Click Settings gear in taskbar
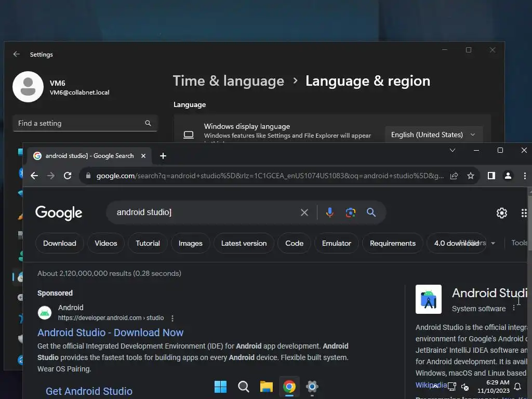The height and width of the screenshot is (399, 532). click(312, 387)
